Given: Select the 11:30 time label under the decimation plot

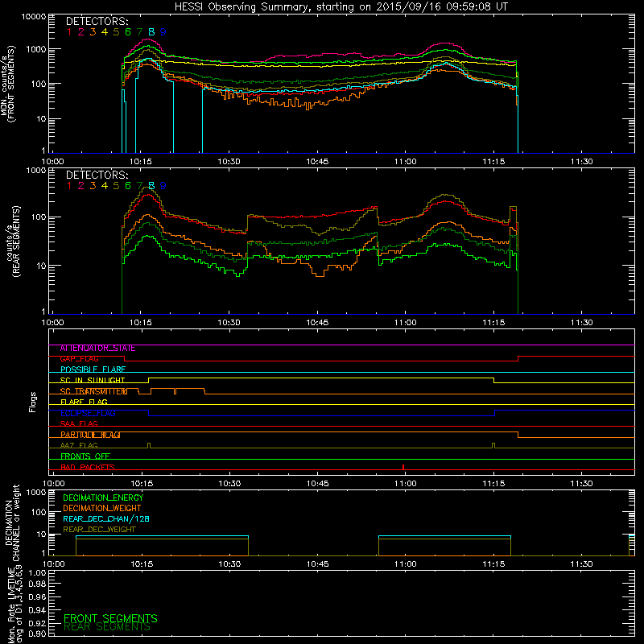Looking at the screenshot, I should pos(581,564).
